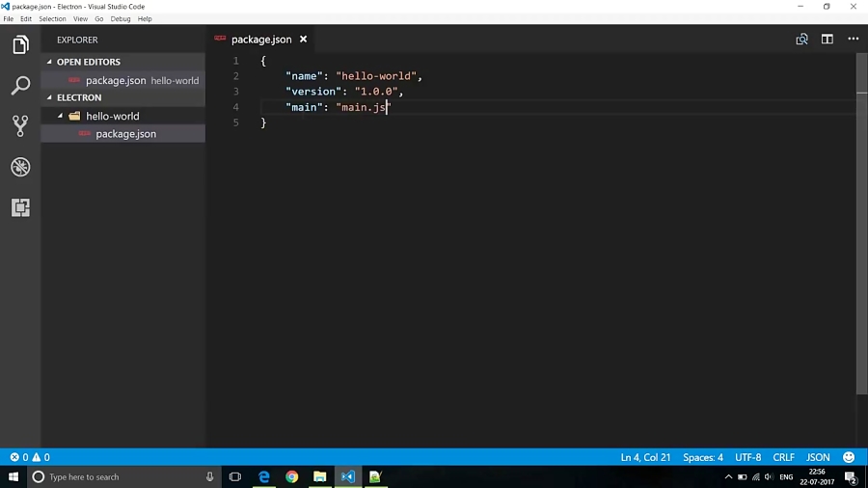
Task: Close the package.json editor tab
Action: coord(303,40)
